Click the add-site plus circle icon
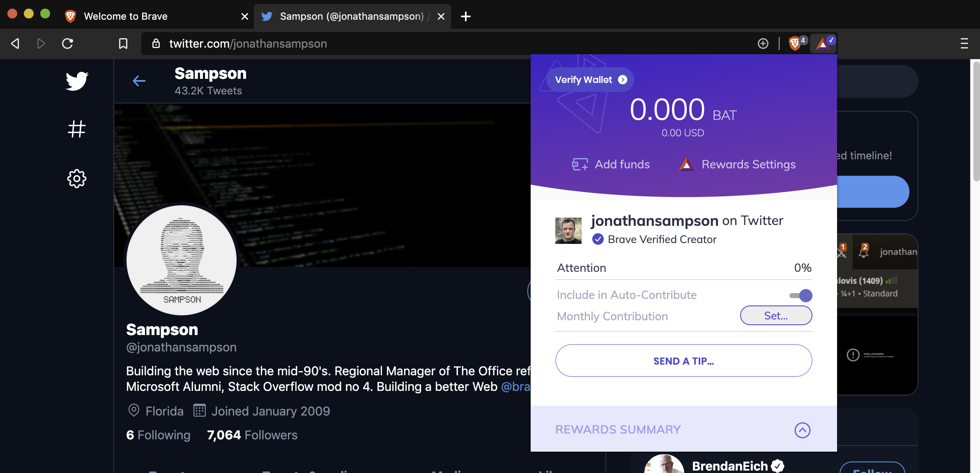The image size is (980, 473). pyautogui.click(x=763, y=44)
